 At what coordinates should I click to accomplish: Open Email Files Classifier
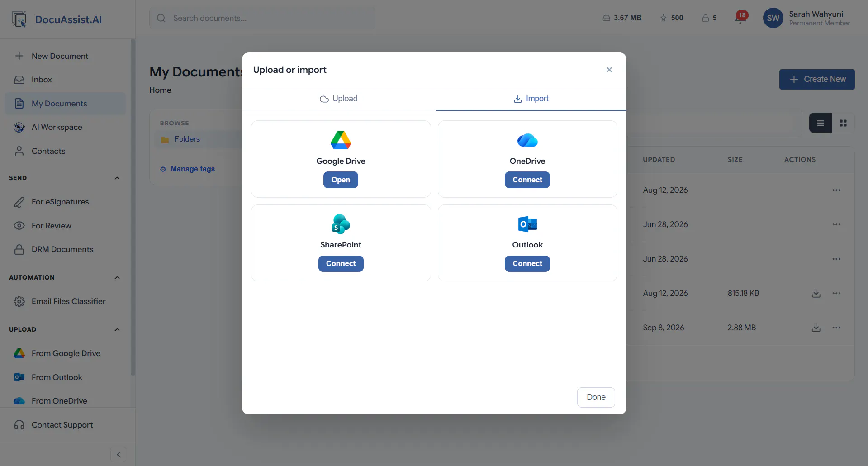65,301
